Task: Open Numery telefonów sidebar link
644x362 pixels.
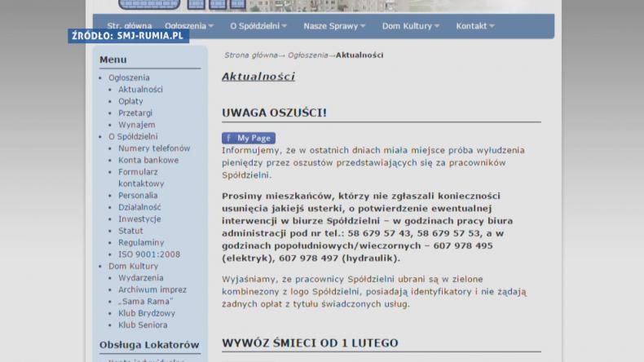Action: tap(154, 148)
